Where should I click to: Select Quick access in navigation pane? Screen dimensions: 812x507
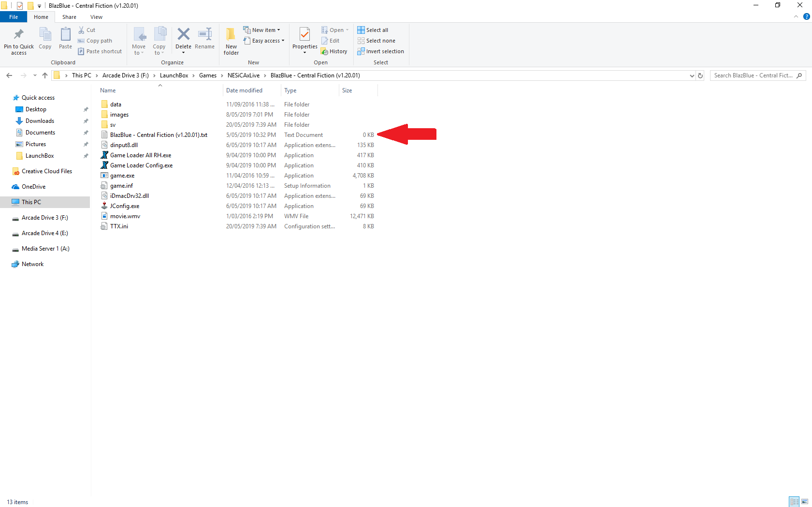pos(38,98)
